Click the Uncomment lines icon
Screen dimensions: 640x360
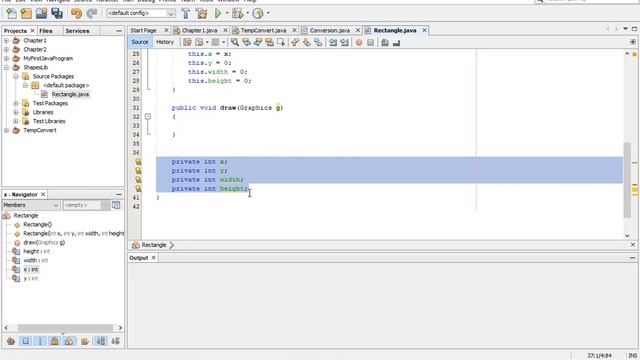[x=396, y=42]
